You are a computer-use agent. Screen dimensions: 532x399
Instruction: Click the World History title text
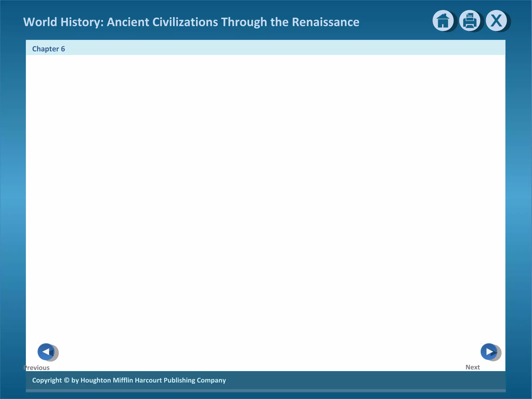pyautogui.click(x=191, y=22)
